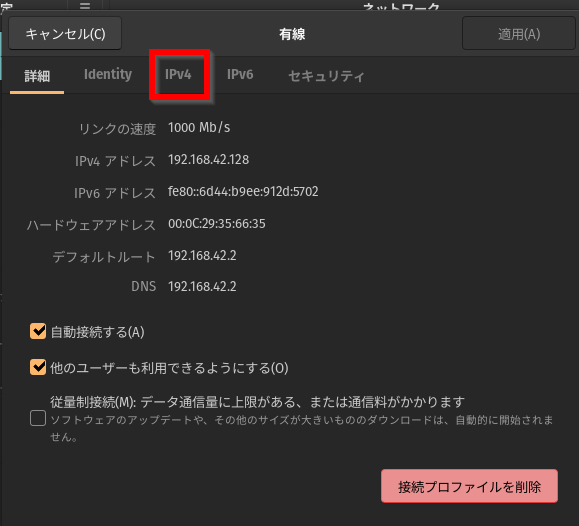Click the キャンセル(C) button
The image size is (579, 526).
click(65, 34)
